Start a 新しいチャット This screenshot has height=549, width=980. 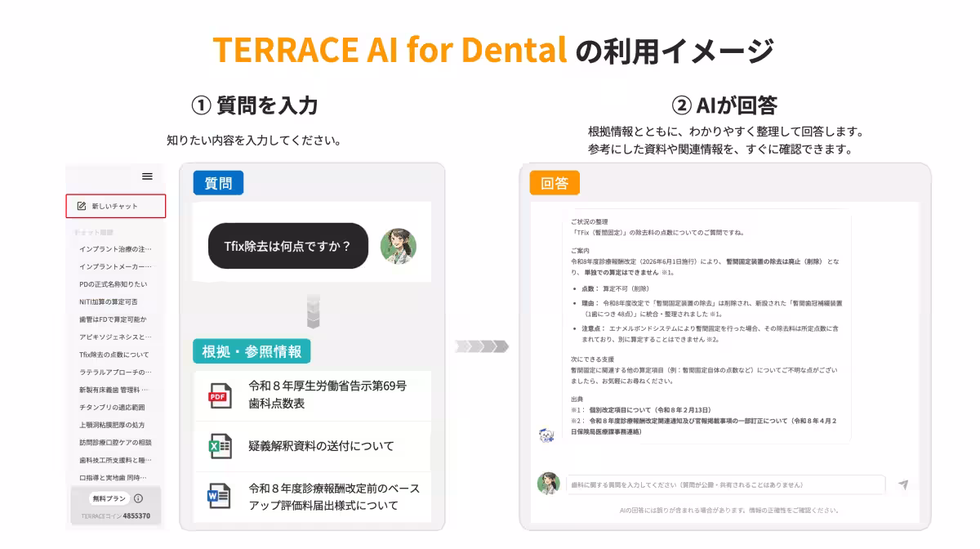point(116,206)
